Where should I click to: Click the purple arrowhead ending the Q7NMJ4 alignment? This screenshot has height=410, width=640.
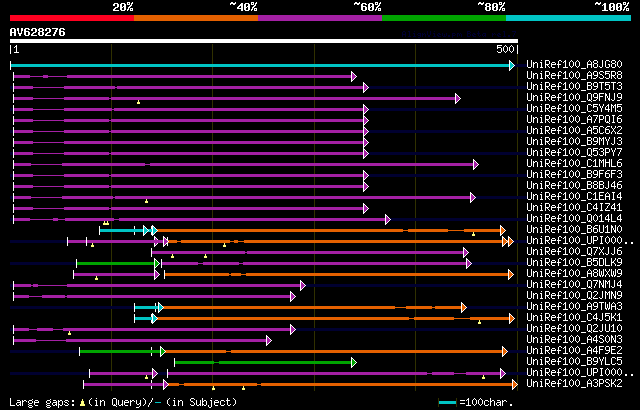303,286
